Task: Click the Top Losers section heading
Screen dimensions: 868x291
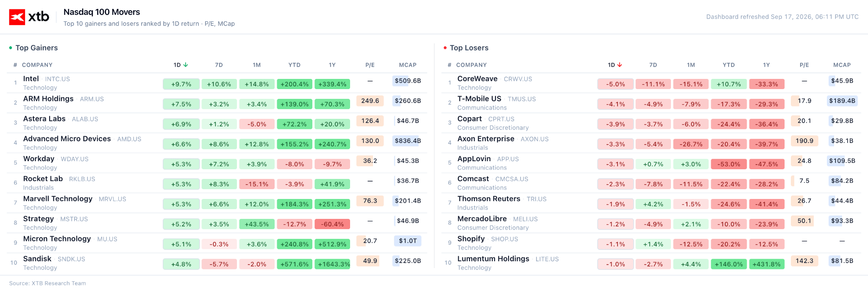Action: click(x=469, y=48)
